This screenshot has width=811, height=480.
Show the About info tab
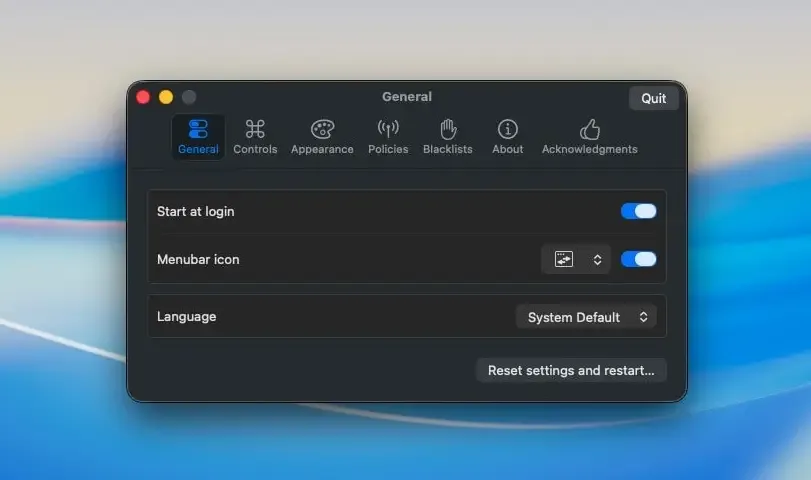tap(507, 137)
